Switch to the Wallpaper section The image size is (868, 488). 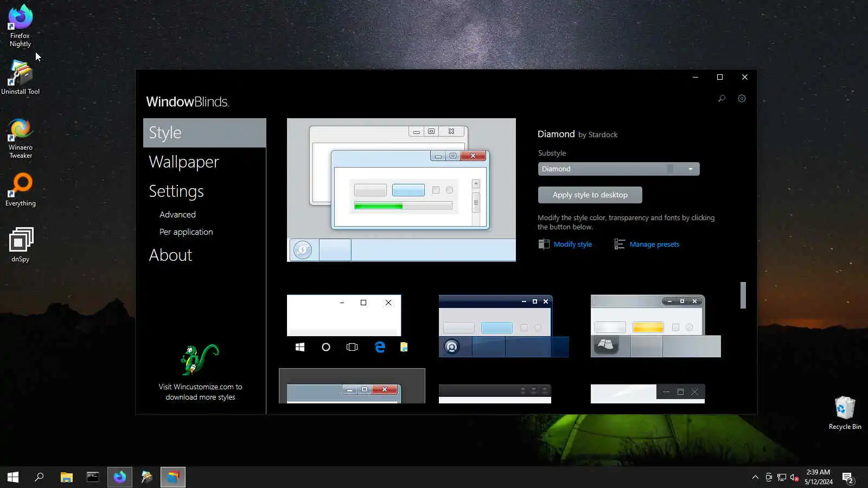[x=184, y=162]
